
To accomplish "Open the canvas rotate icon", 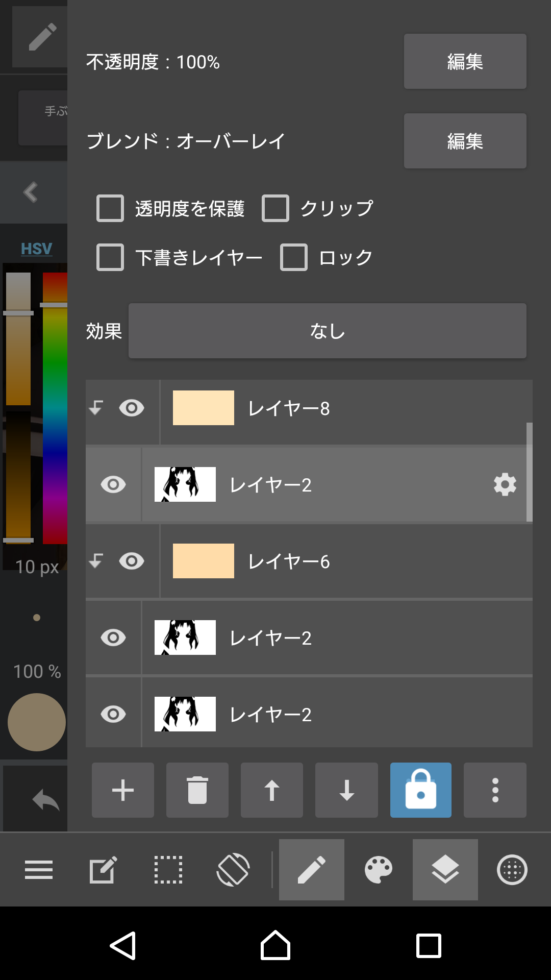I will pyautogui.click(x=233, y=870).
